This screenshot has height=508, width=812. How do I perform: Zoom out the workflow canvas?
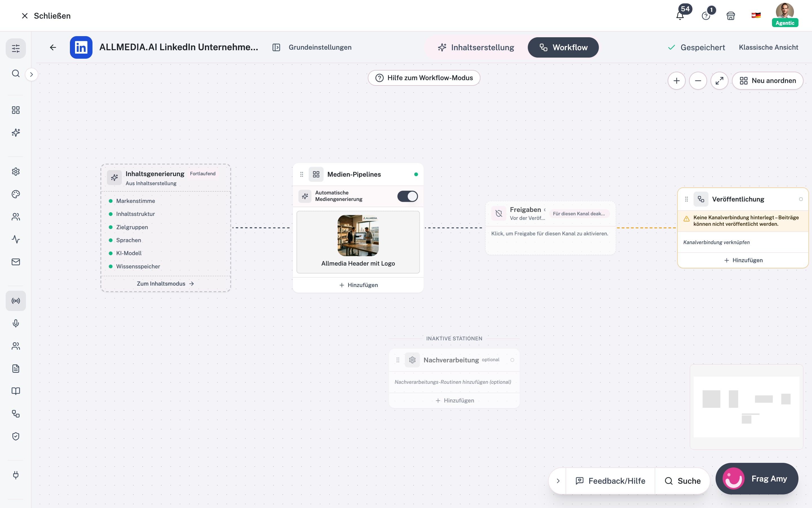pyautogui.click(x=698, y=81)
